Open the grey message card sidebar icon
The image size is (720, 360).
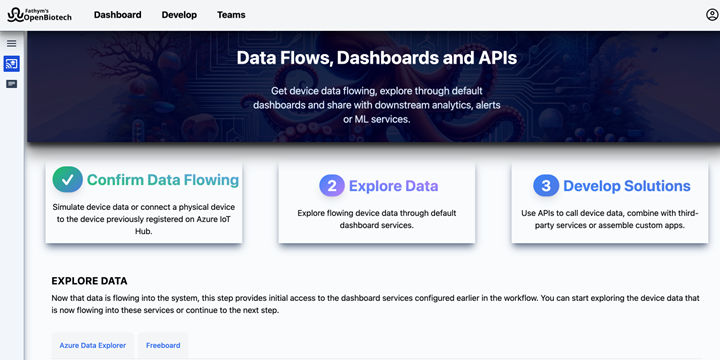[11, 84]
